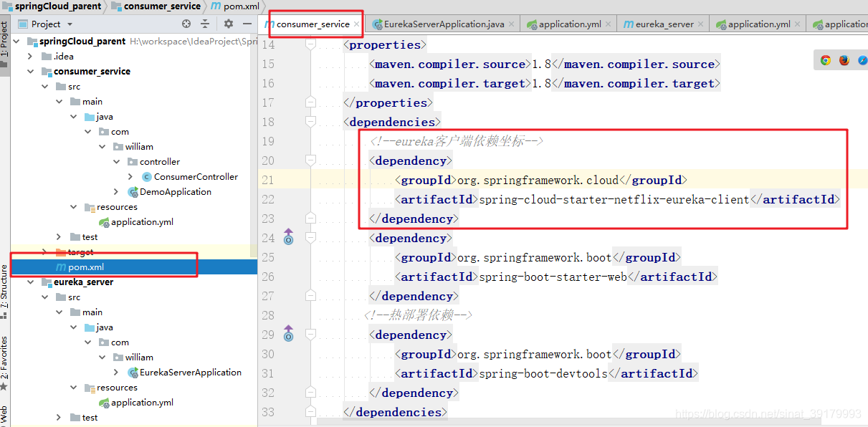Expand the .idea folder
This screenshot has height=427, width=868.
[x=30, y=57]
